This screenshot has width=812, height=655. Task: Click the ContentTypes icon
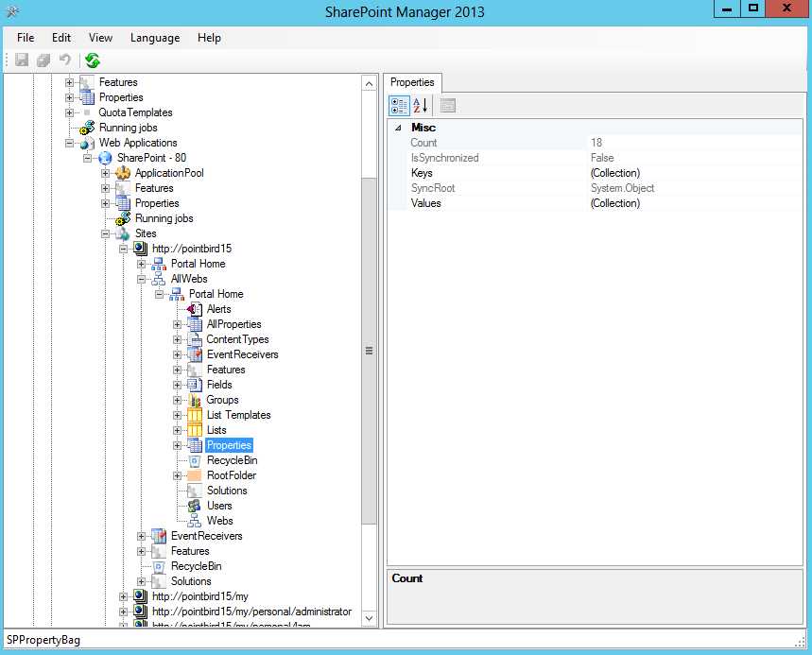pos(195,339)
